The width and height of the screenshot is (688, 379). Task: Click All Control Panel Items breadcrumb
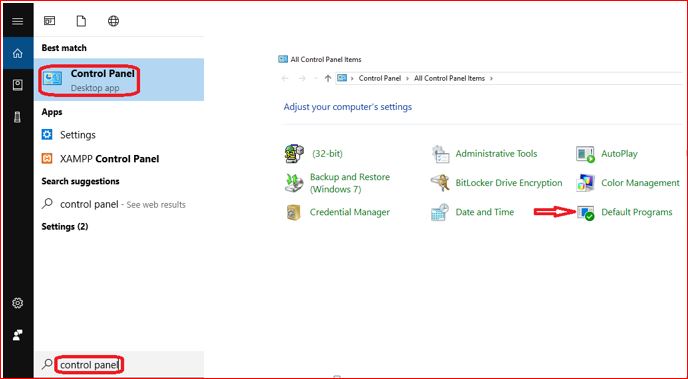[449, 79]
